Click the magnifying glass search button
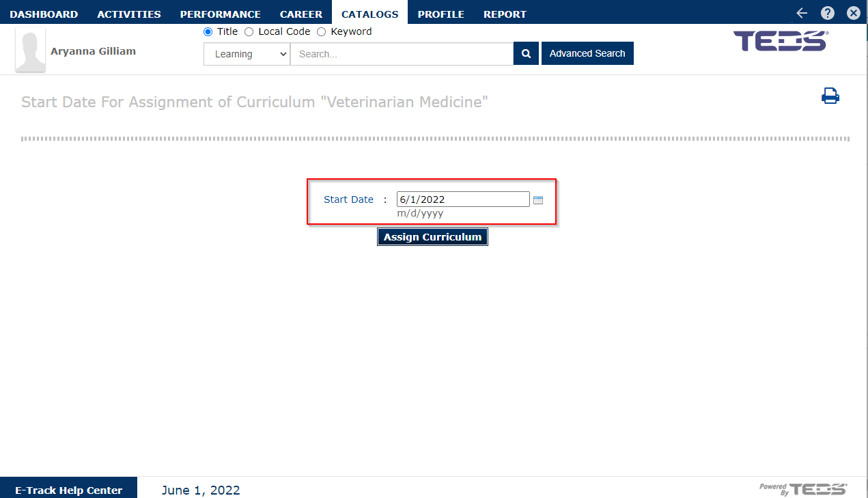 [526, 54]
